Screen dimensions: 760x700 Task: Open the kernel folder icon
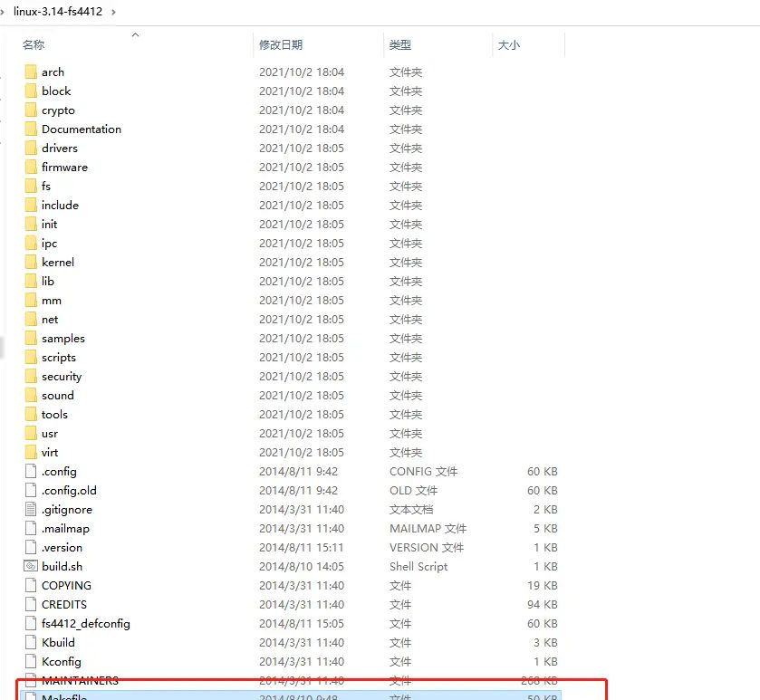pyautogui.click(x=30, y=262)
